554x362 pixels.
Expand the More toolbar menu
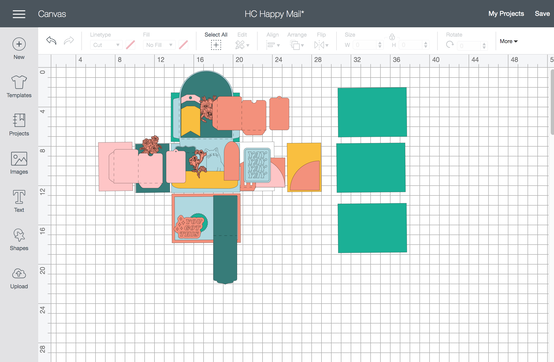point(508,41)
